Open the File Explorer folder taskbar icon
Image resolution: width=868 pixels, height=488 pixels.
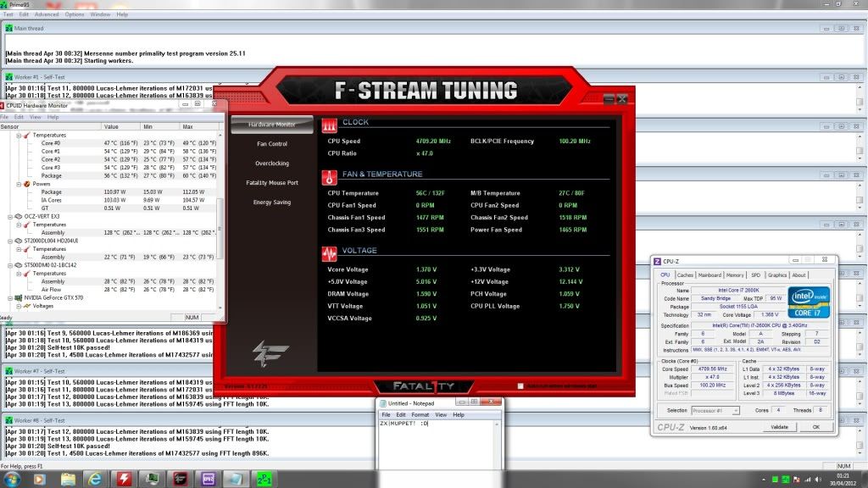(67, 480)
